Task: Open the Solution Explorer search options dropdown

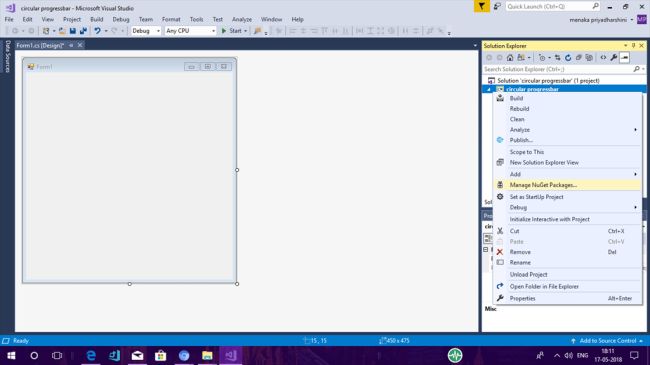Action: pos(643,69)
